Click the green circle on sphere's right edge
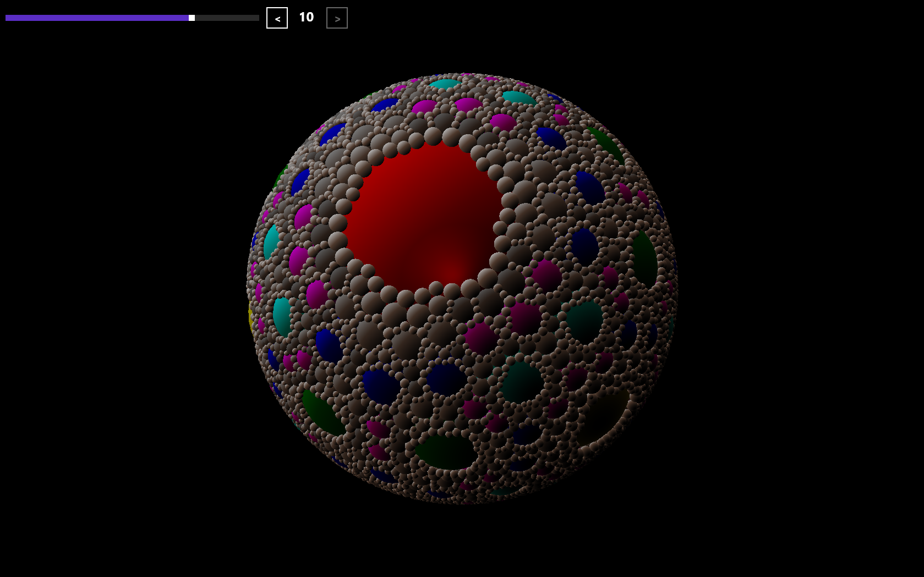924x577 pixels. click(644, 257)
